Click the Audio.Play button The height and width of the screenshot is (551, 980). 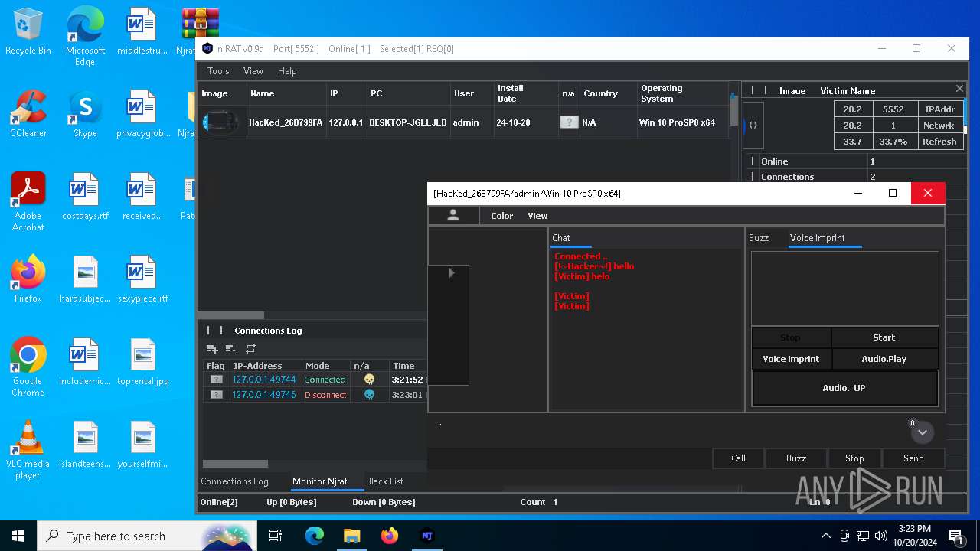click(x=884, y=359)
